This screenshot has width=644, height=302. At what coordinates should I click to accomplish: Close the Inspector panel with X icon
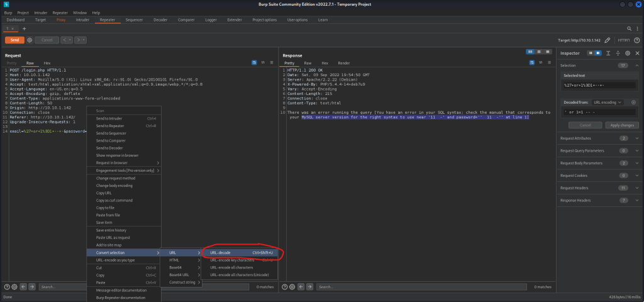(x=636, y=53)
